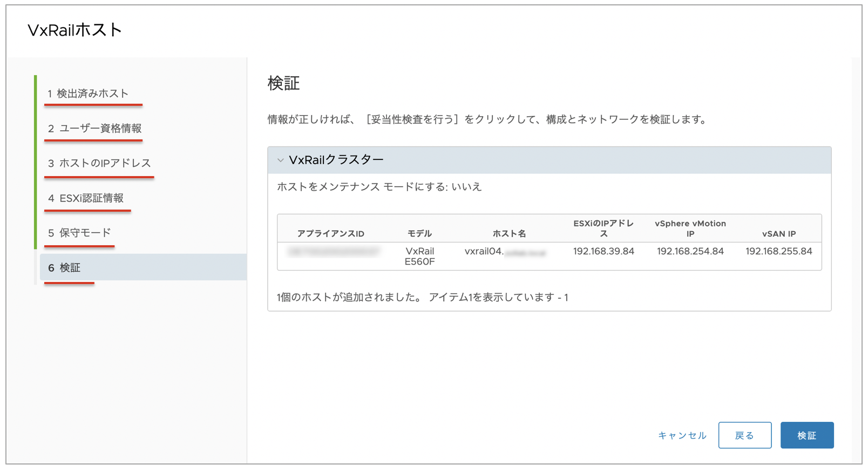
Task: Select the vxrail04 host name cell
Action: pos(505,252)
